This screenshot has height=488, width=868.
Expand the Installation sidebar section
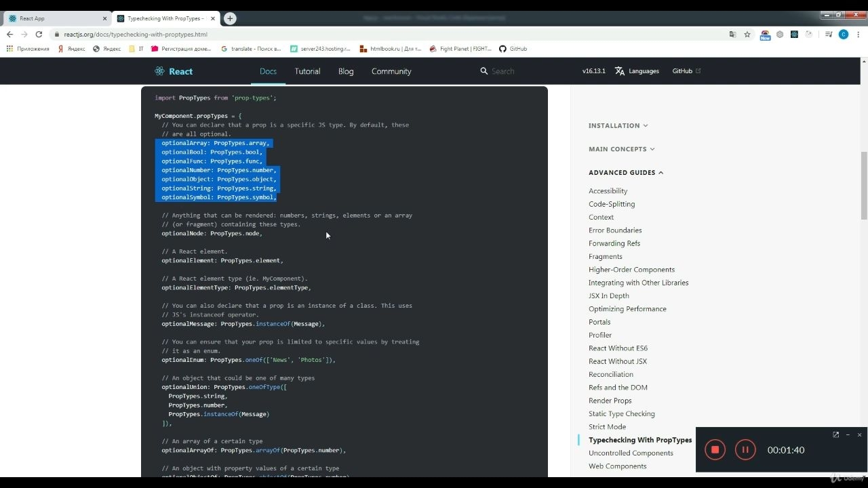(x=618, y=125)
